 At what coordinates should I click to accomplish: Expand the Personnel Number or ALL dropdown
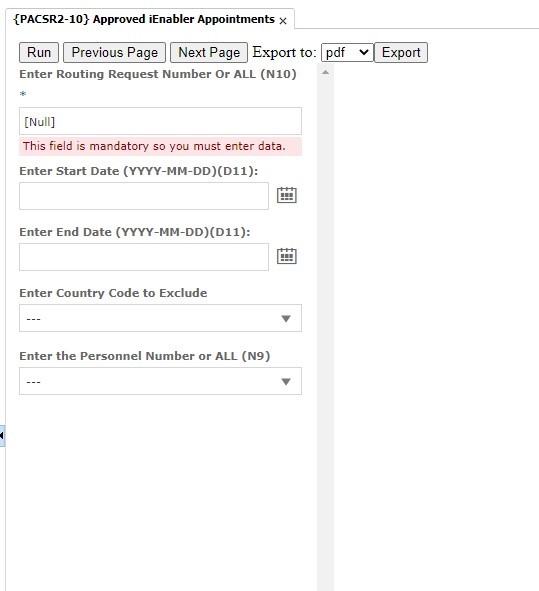click(x=161, y=381)
